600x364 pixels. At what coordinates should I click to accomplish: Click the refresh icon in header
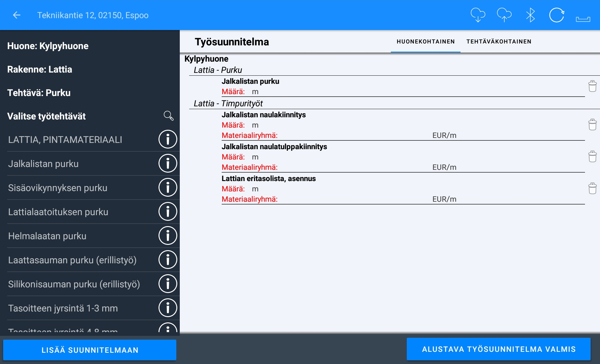tap(557, 15)
